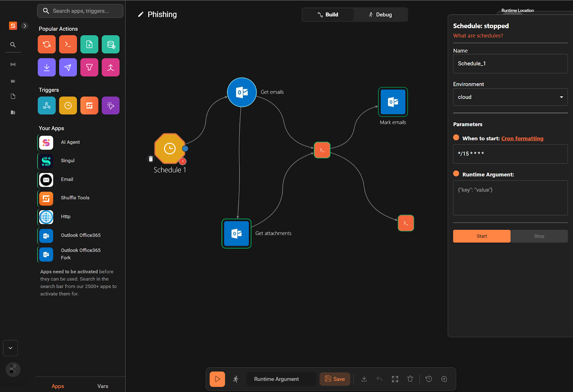The image size is (573, 392).
Task: Select the pink Filter popular action
Action: [x=89, y=67]
